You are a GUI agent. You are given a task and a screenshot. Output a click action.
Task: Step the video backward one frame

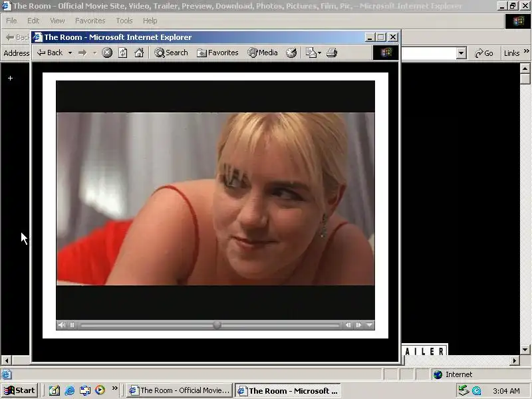348,325
